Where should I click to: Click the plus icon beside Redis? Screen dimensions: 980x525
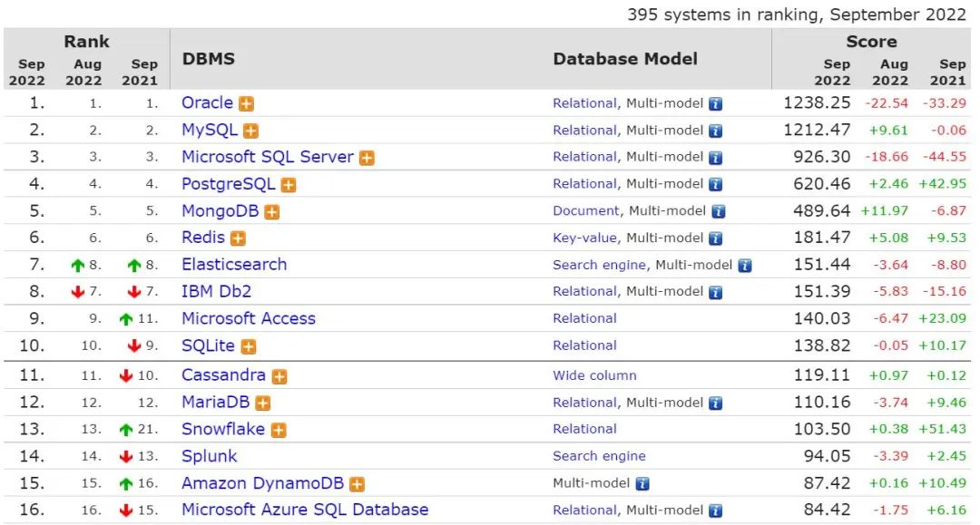238,238
